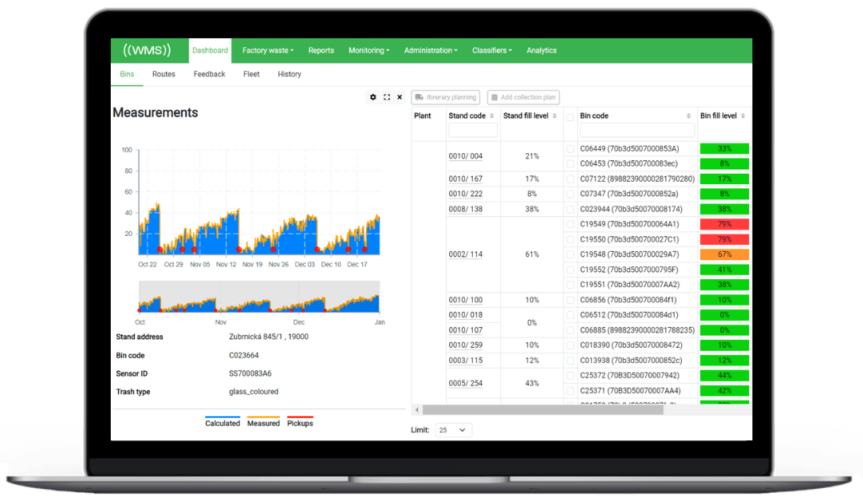The image size is (863, 504).
Task: Select bin code C25372 (70B3D50070007942)
Action: click(630, 376)
